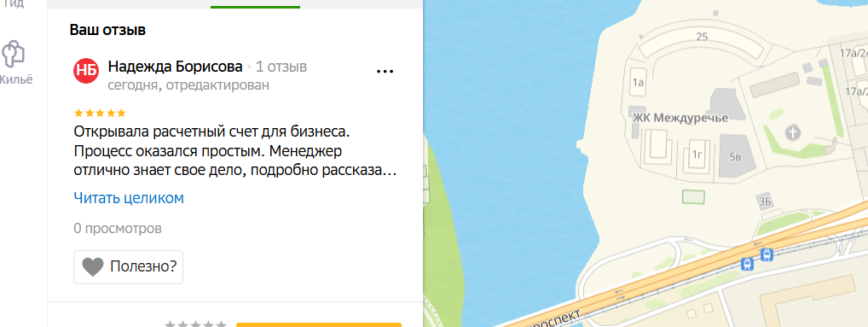
Task: Click the 0 просмотров view counter
Action: (118, 228)
